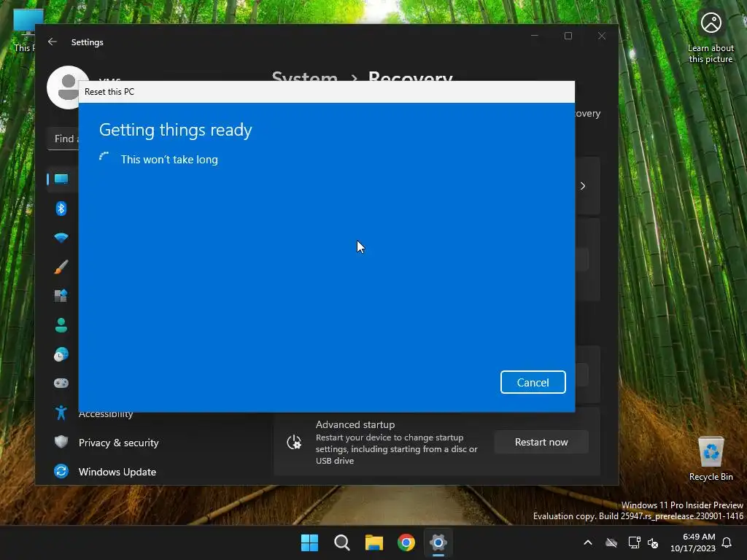Open Accounts person icon in sidebar

(61, 325)
